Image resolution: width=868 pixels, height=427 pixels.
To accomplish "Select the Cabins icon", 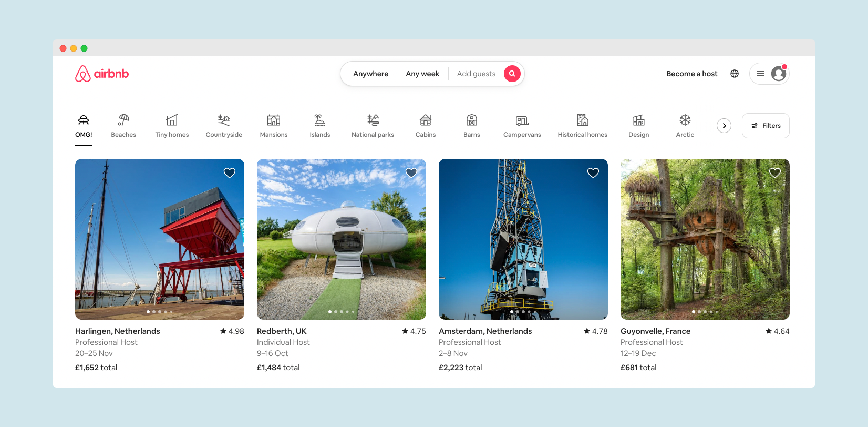I will 426,120.
